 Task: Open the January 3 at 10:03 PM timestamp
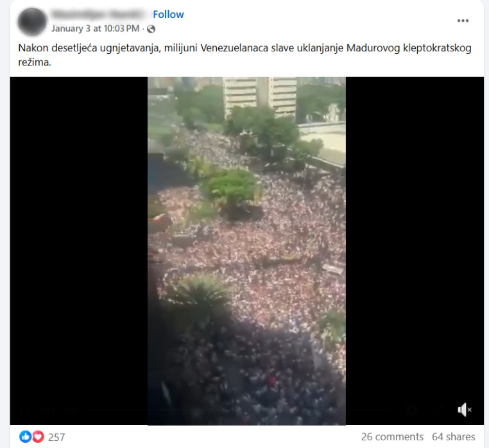tap(96, 29)
